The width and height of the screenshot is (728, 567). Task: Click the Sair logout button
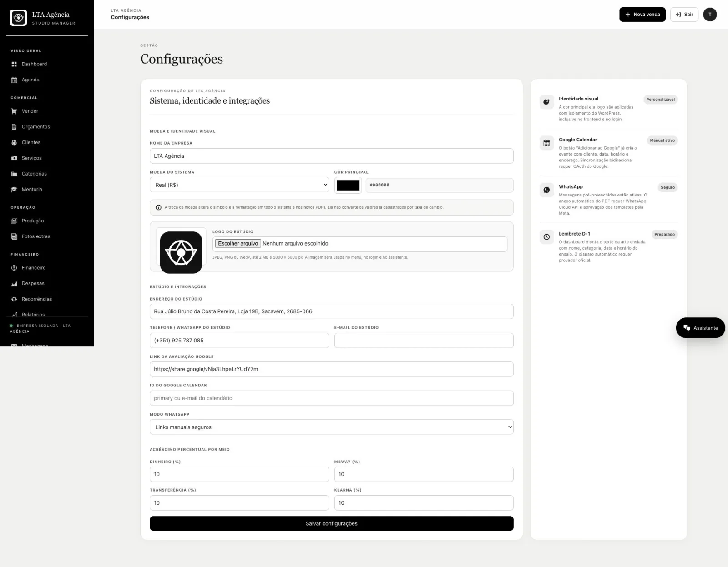(684, 15)
